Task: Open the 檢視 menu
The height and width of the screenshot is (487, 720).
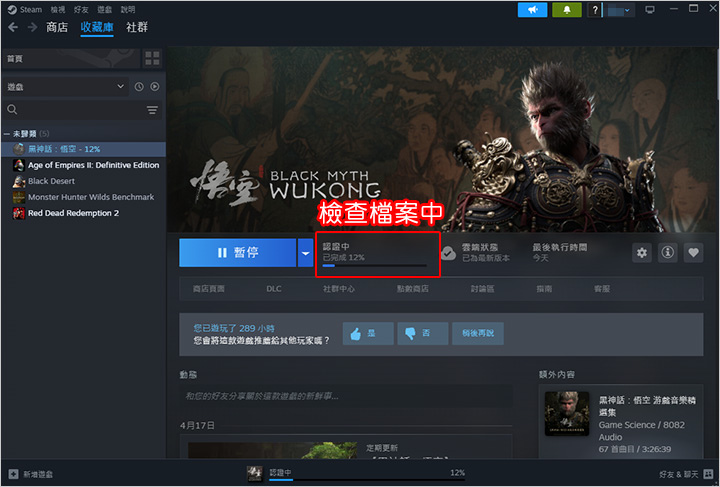Action: pyautogui.click(x=58, y=10)
